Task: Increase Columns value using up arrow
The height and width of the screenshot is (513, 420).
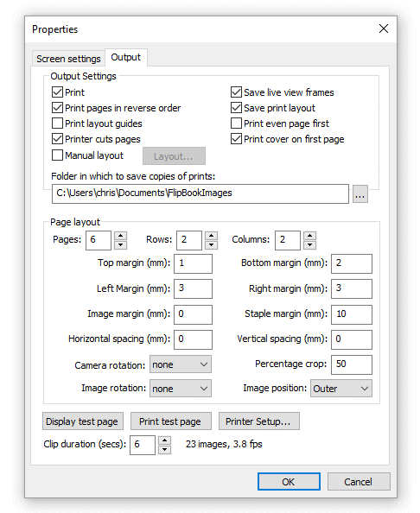Action: pyautogui.click(x=309, y=236)
